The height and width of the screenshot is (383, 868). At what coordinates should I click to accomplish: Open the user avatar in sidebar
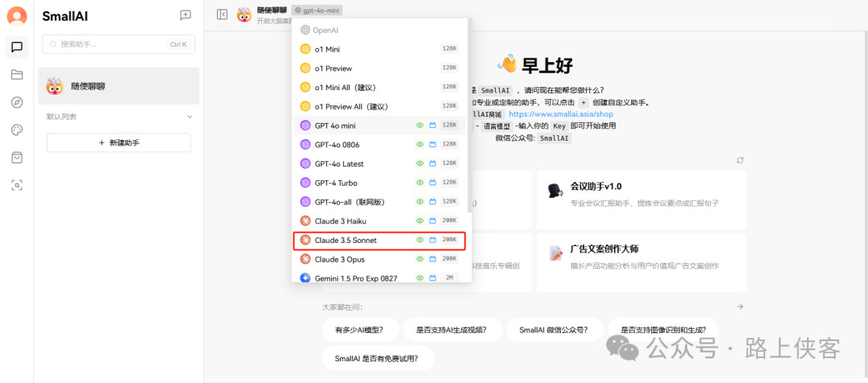point(17,16)
